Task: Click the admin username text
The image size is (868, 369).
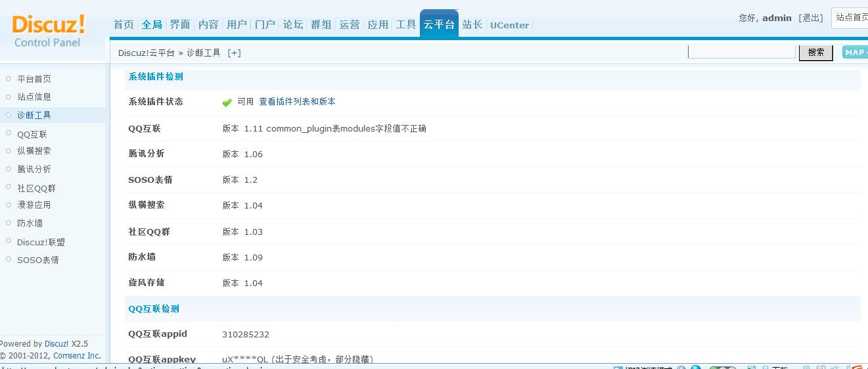Action: tap(777, 18)
